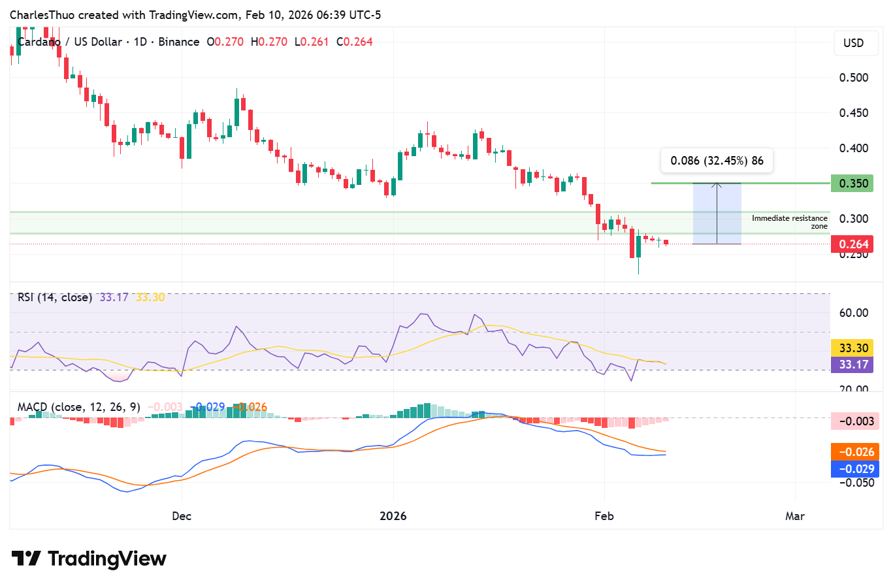Click the measurement label 0.086 (32.45%) 86
Viewport: 893px width, 588px height.
pos(717,160)
